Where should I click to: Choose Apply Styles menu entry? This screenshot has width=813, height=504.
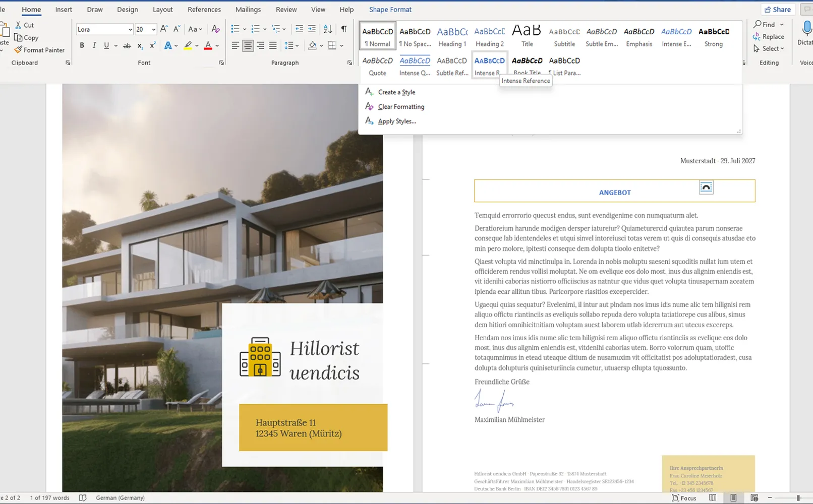coord(397,121)
